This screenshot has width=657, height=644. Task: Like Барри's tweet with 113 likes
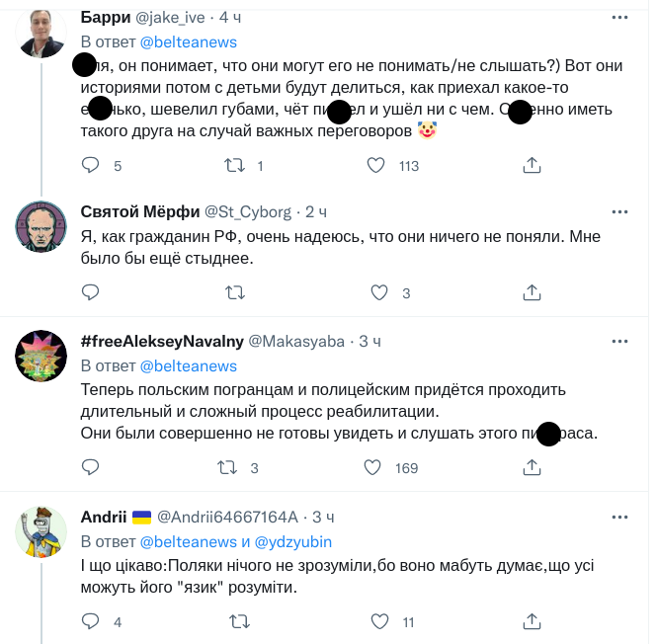(x=375, y=165)
